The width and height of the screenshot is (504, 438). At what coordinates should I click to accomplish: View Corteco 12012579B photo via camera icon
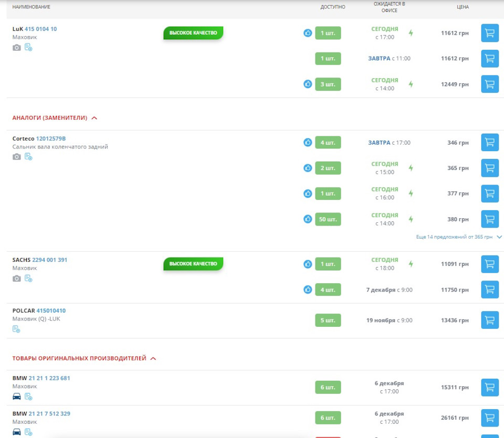click(17, 157)
